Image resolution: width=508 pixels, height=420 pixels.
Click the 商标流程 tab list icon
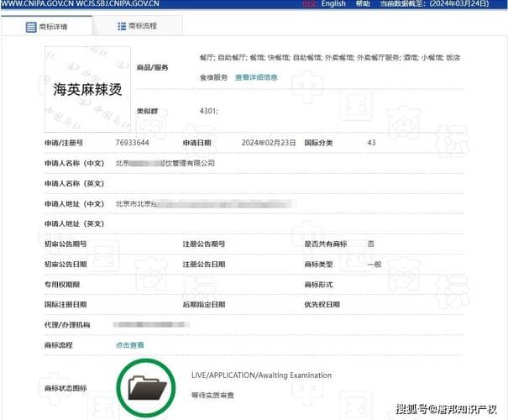(122, 26)
